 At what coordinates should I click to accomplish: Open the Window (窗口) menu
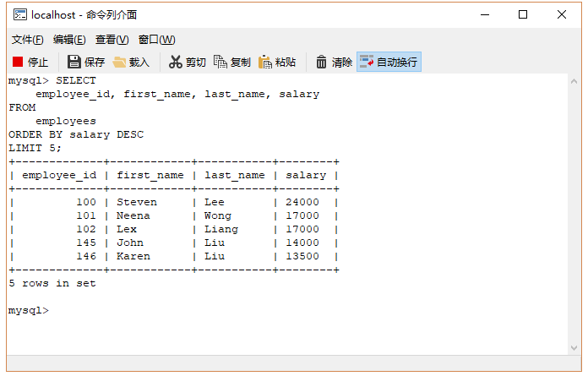(157, 40)
